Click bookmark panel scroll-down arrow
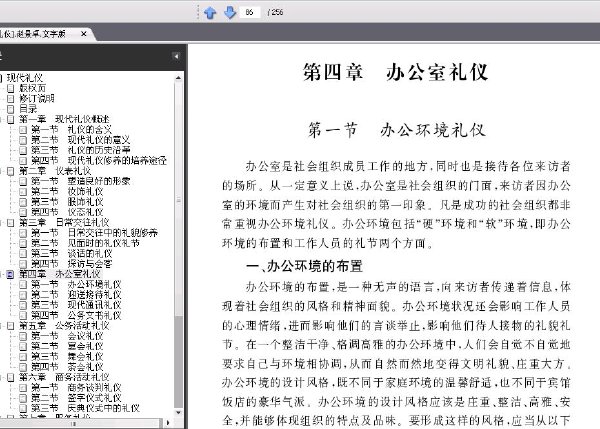The width and height of the screenshot is (600, 429). tap(178, 413)
